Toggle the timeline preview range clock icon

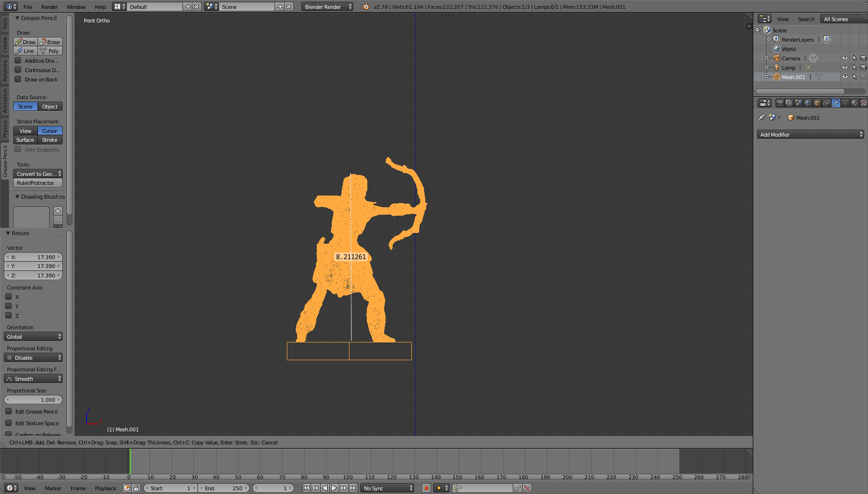pos(127,488)
